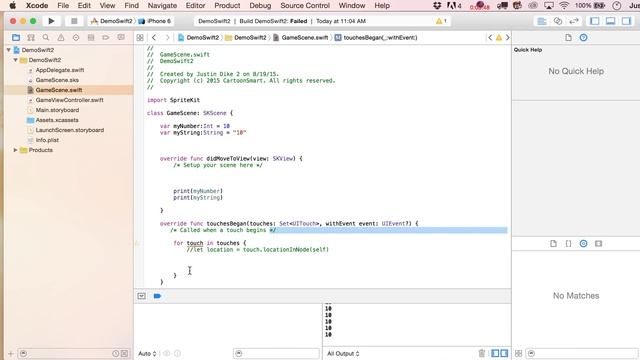This screenshot has height=360, width=640.
Task: Show the Object library
Action: (583, 244)
